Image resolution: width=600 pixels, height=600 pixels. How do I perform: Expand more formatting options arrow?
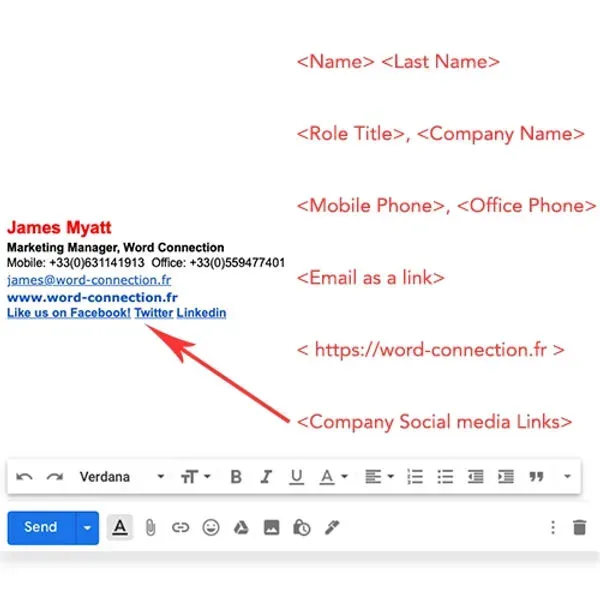coord(567,477)
